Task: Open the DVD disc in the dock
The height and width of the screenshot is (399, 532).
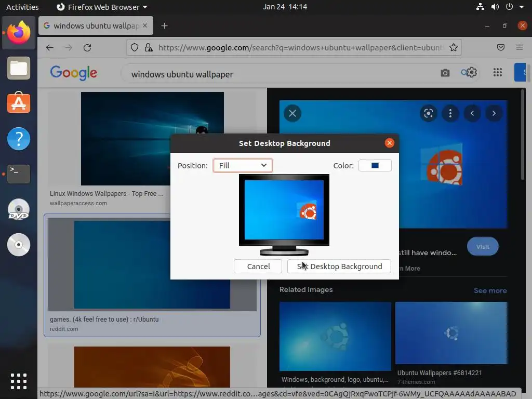Action: [19, 209]
